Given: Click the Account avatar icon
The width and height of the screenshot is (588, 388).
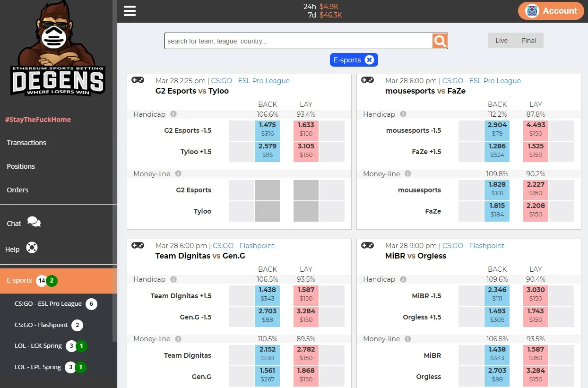Looking at the screenshot, I should click(532, 11).
